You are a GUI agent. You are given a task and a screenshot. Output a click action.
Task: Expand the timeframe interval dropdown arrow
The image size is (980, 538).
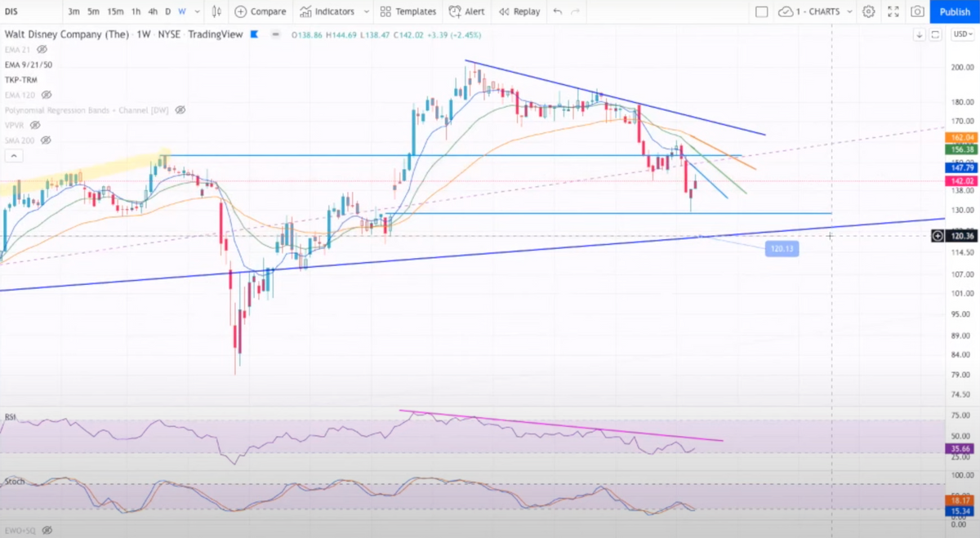[198, 11]
